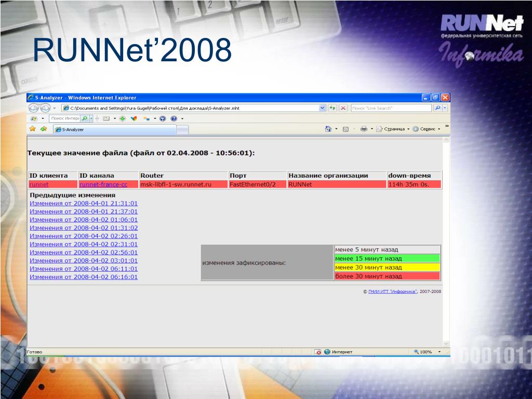Viewport: 532px width, 399px height.
Task: Open the recent pages dropdown beside Forward
Action: [x=54, y=108]
